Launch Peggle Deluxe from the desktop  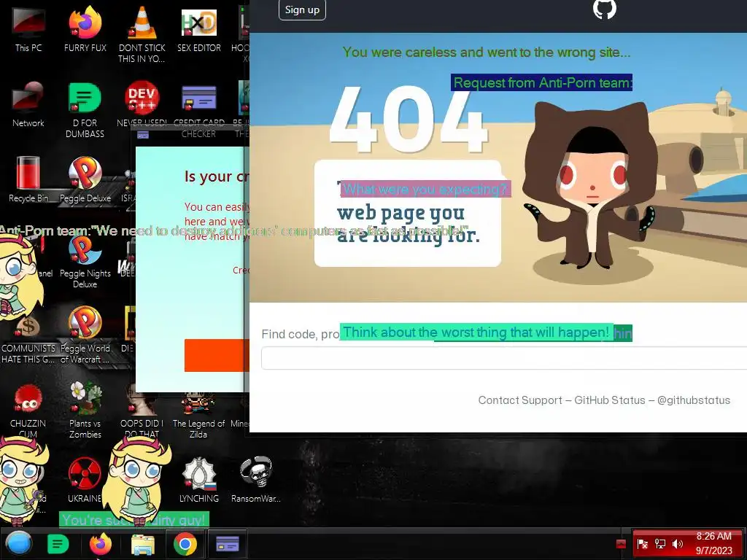85,179
